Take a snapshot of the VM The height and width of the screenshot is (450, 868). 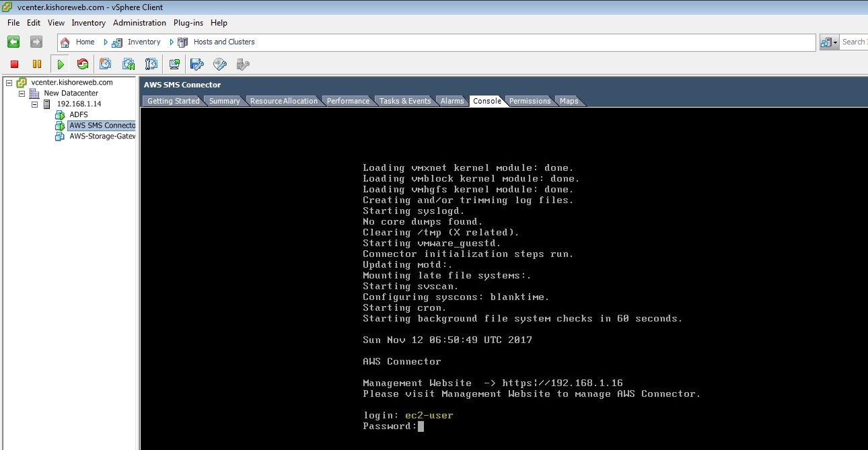[x=106, y=65]
